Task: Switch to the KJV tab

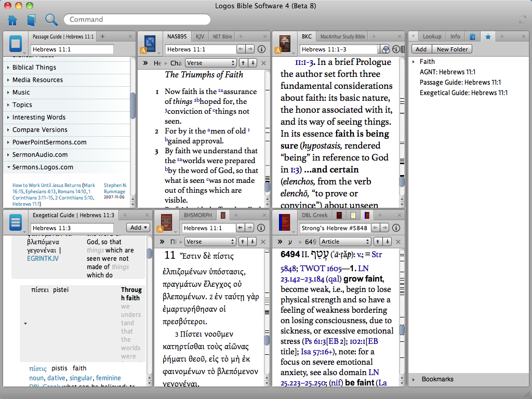Action: click(200, 37)
